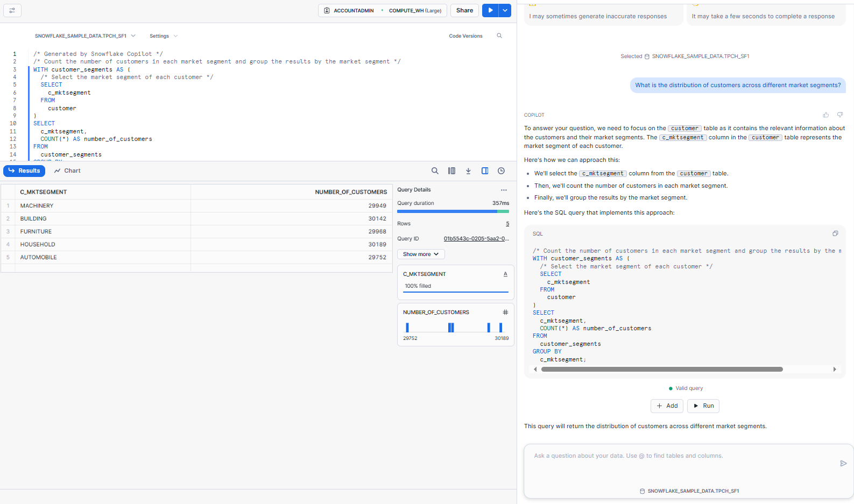This screenshot has width=854, height=504.
Task: Click the number type icon on NUMBER_OF_CUSTOMERS card
Action: point(505,313)
